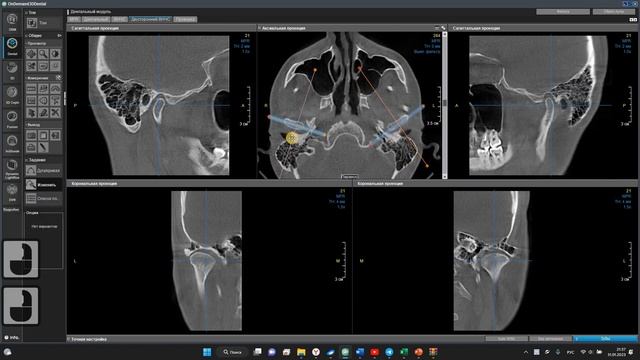Screen dimensions: 640x360
Task: Collapse the Просмотр section
Action: 27,43
